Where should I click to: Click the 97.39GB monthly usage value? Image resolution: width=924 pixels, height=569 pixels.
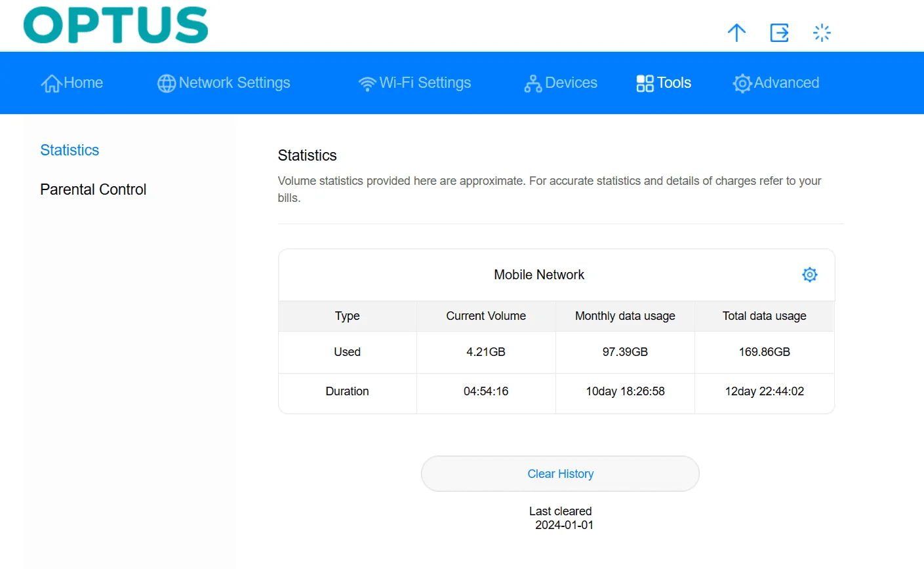(x=625, y=352)
